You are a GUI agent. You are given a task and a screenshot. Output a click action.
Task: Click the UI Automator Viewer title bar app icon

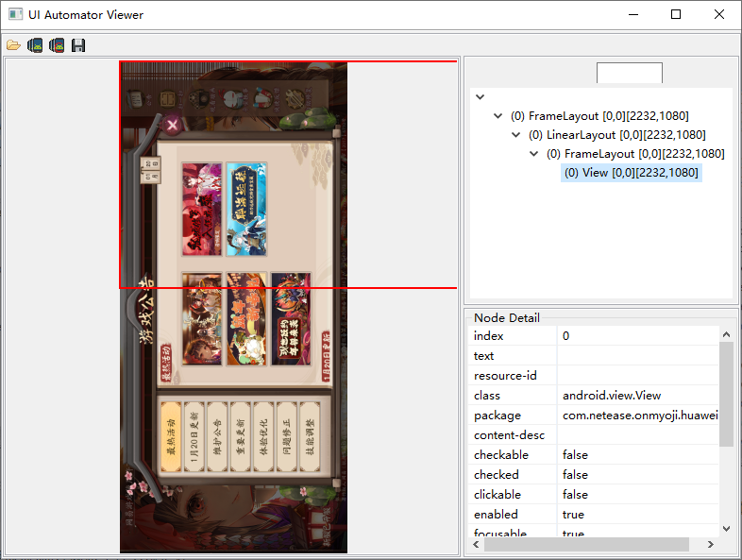point(16,14)
